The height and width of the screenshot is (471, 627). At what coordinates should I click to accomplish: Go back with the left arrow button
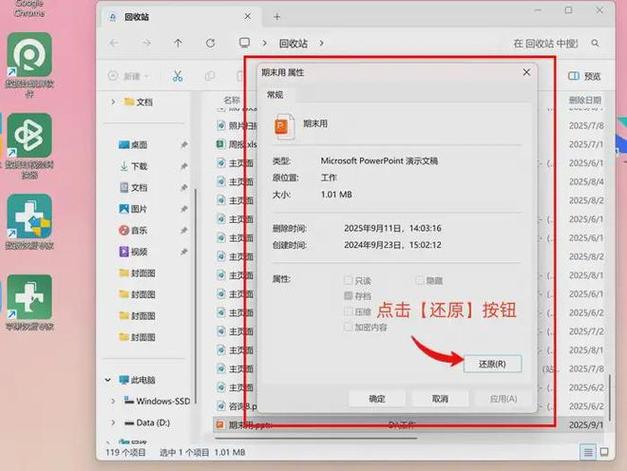click(114, 43)
